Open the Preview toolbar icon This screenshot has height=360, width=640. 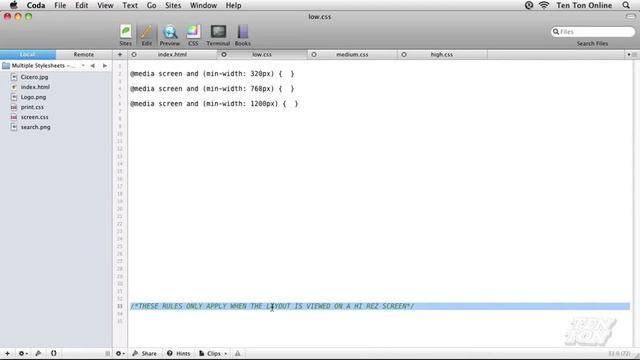click(169, 35)
